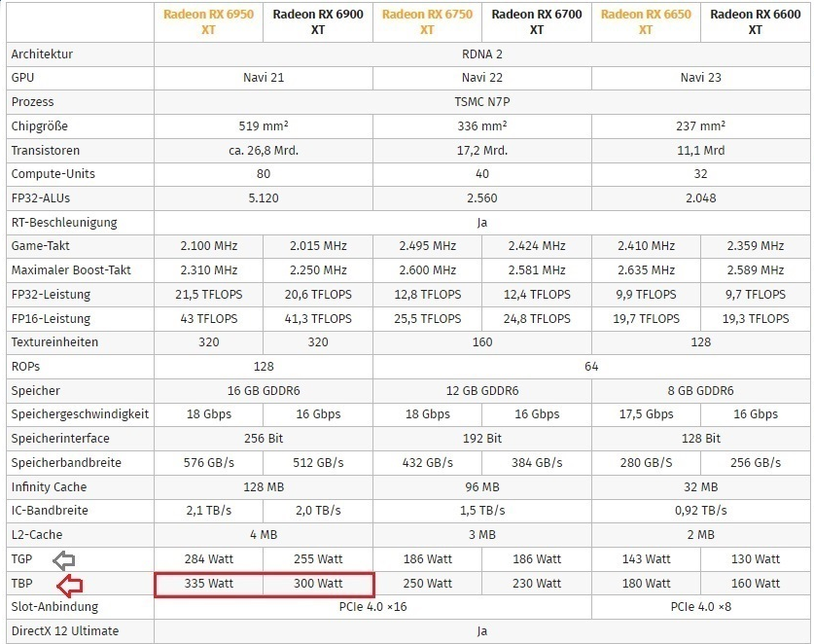Select the 2.100 MHz Game-Takt value
The height and width of the screenshot is (644, 814).
[x=209, y=246]
